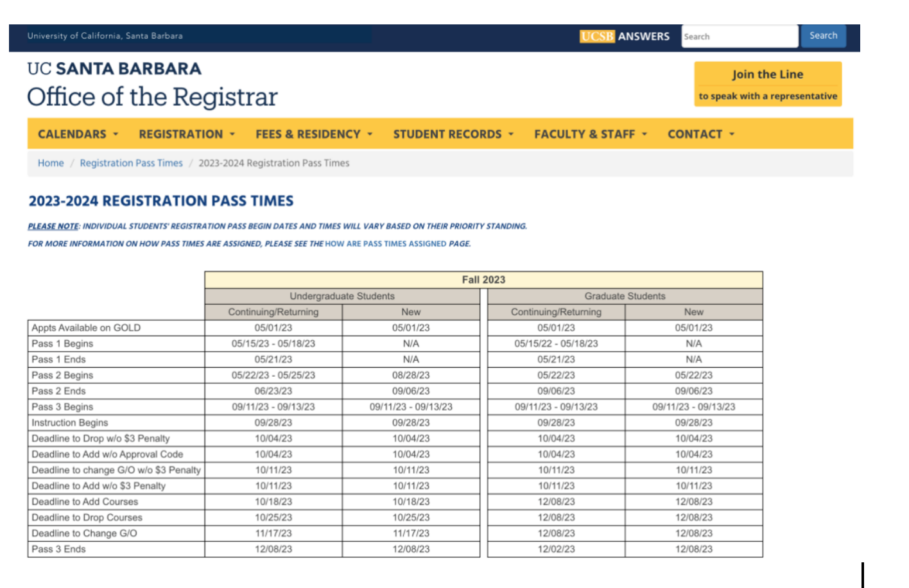Open the FACULTY & STAFF menu
The height and width of the screenshot is (588, 909).
591,134
